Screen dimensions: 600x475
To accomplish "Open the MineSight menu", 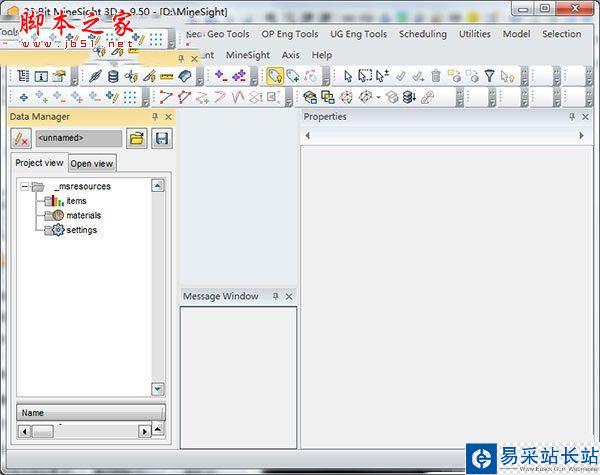I will [248, 55].
